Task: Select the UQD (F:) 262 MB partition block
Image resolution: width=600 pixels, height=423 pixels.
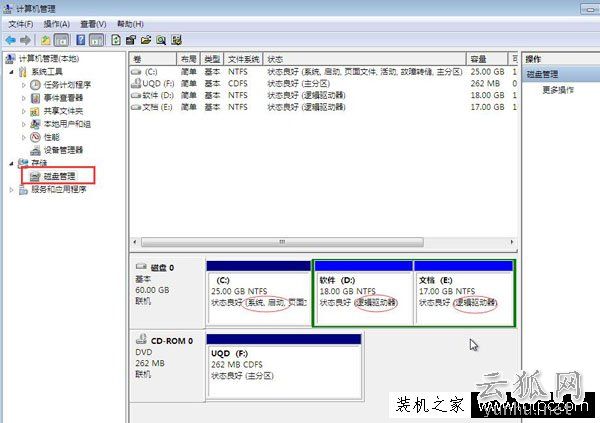Action: coord(284,366)
